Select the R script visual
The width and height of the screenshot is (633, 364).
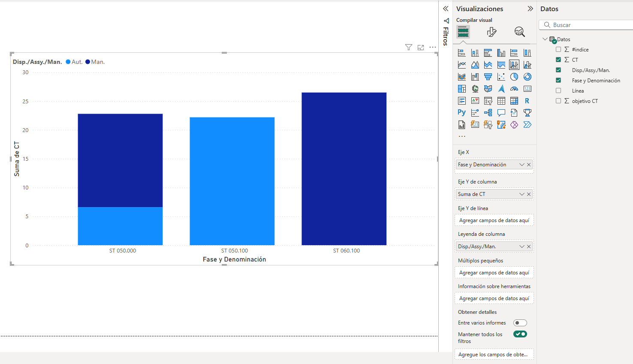click(527, 101)
